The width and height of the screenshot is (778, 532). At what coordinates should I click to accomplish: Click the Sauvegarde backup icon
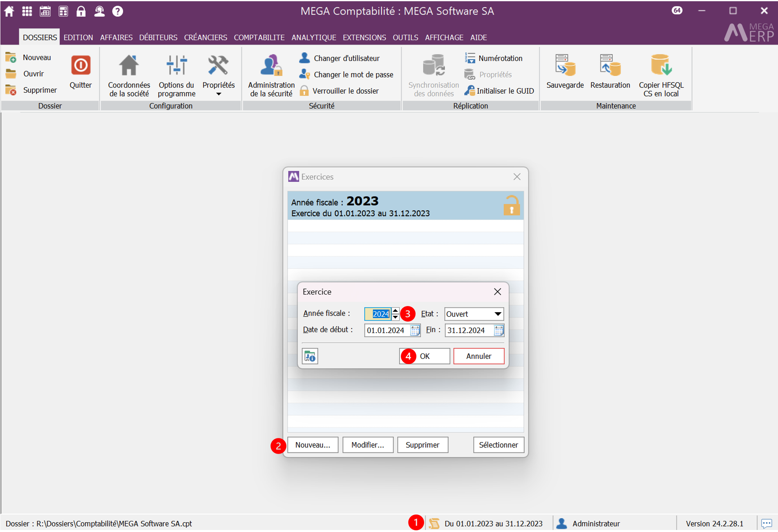tap(565, 66)
